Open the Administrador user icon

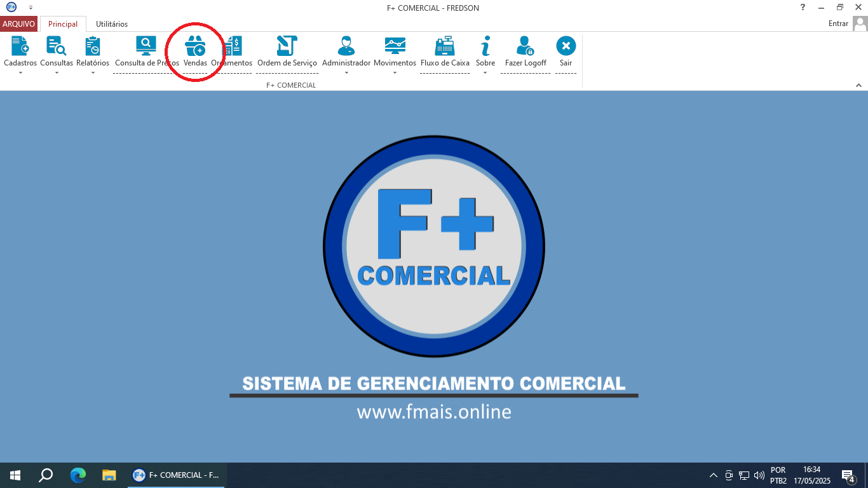pos(346,46)
